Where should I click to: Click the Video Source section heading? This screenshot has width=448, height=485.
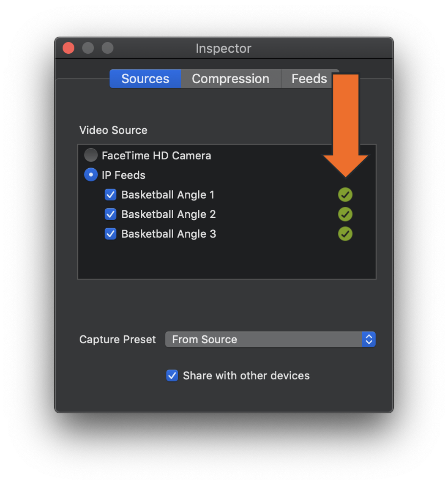click(113, 130)
